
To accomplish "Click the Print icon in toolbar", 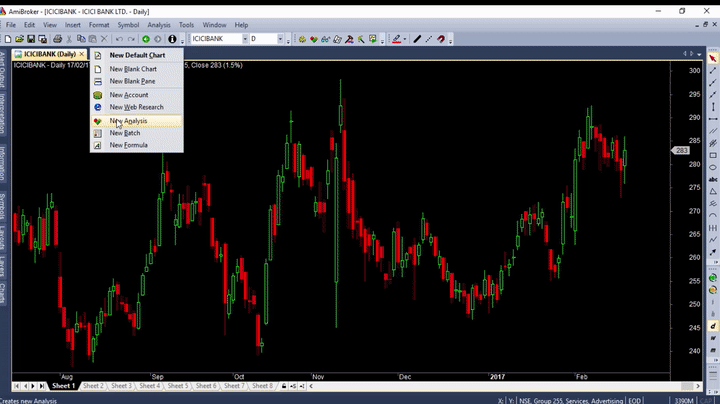I will tap(58, 39).
